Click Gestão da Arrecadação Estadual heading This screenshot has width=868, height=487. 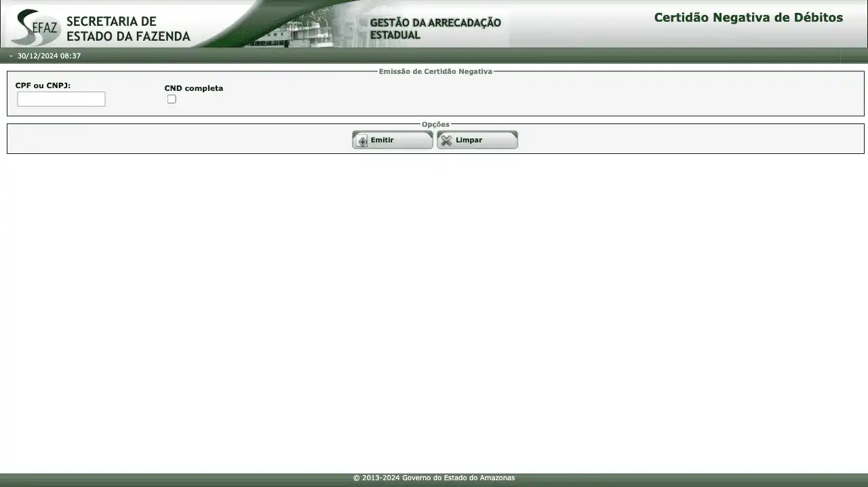click(435, 28)
